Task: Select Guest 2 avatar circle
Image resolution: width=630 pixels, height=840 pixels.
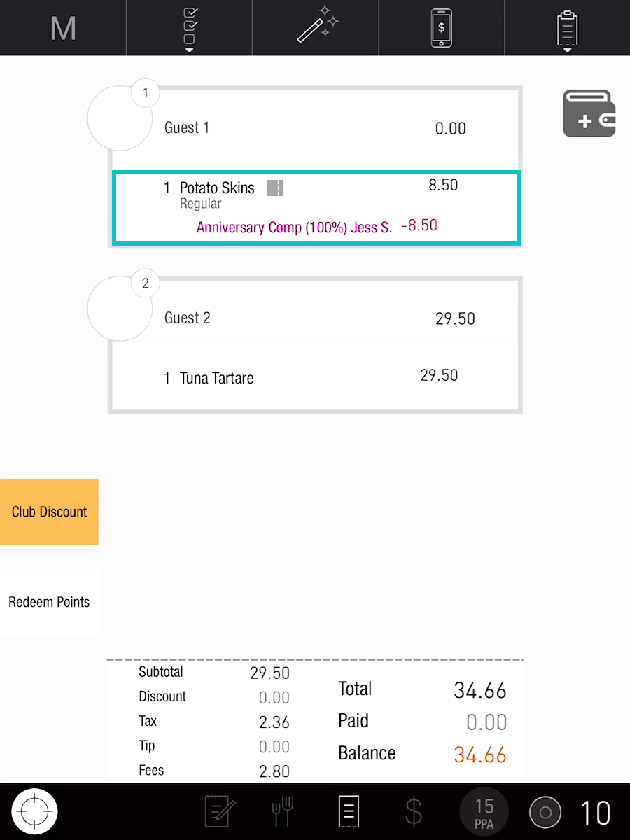Action: pyautogui.click(x=120, y=309)
